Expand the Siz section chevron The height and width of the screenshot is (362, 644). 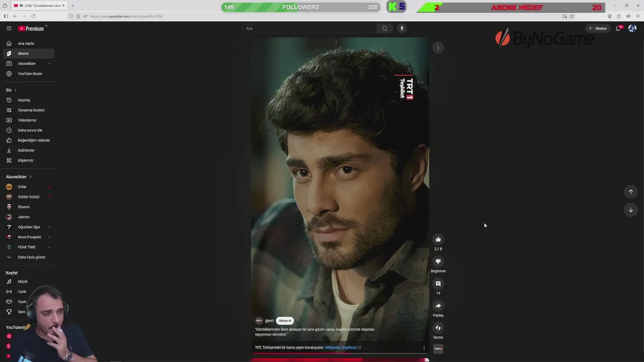point(15,90)
